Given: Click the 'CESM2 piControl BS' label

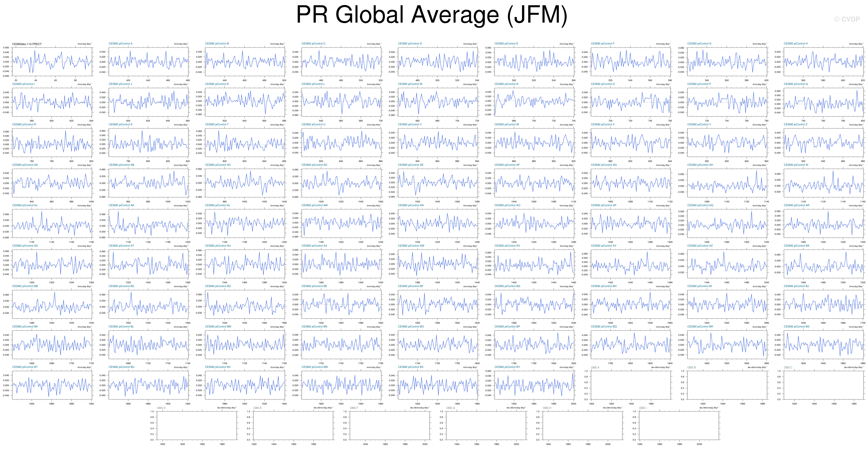Looking at the screenshot, I should 797,327.
